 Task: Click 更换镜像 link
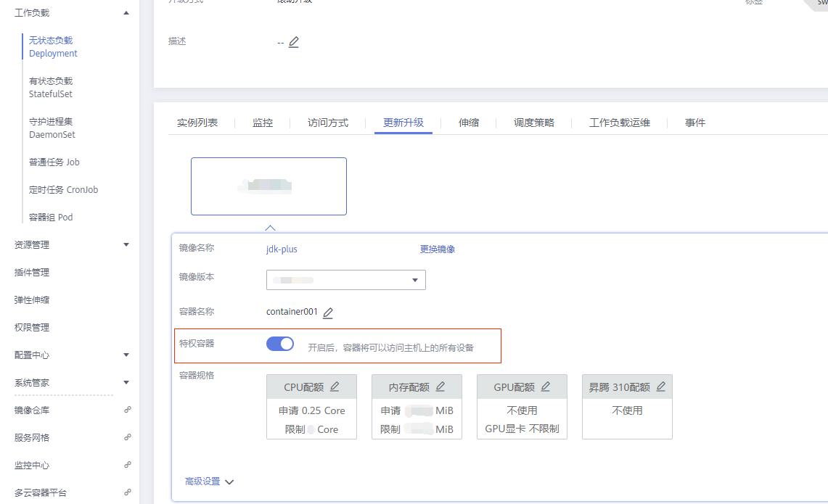point(438,249)
